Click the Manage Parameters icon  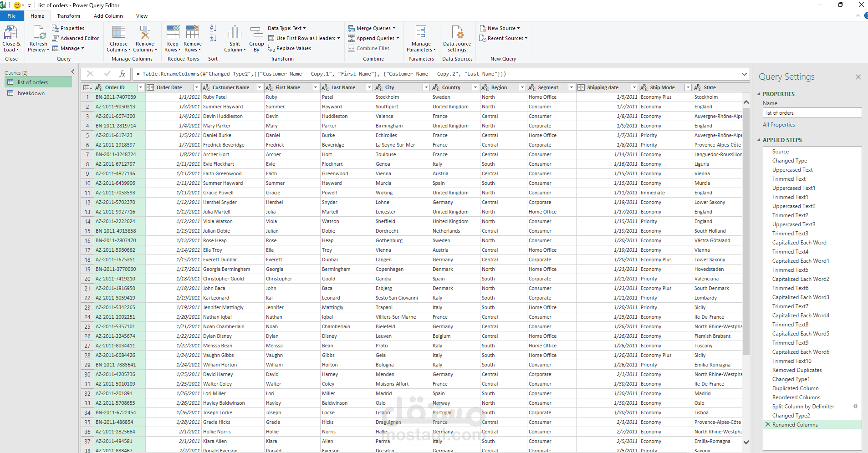421,33
